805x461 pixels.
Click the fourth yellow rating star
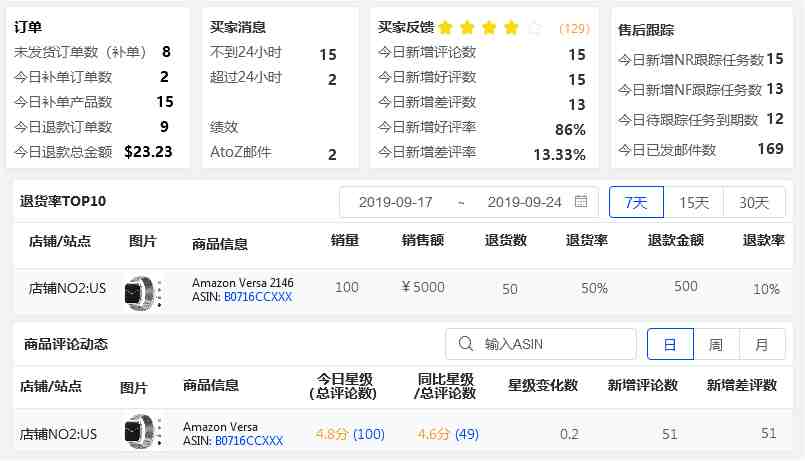click(512, 28)
